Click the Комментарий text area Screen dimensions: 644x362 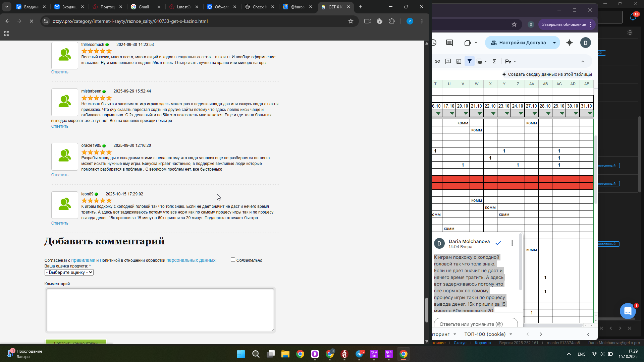160,310
